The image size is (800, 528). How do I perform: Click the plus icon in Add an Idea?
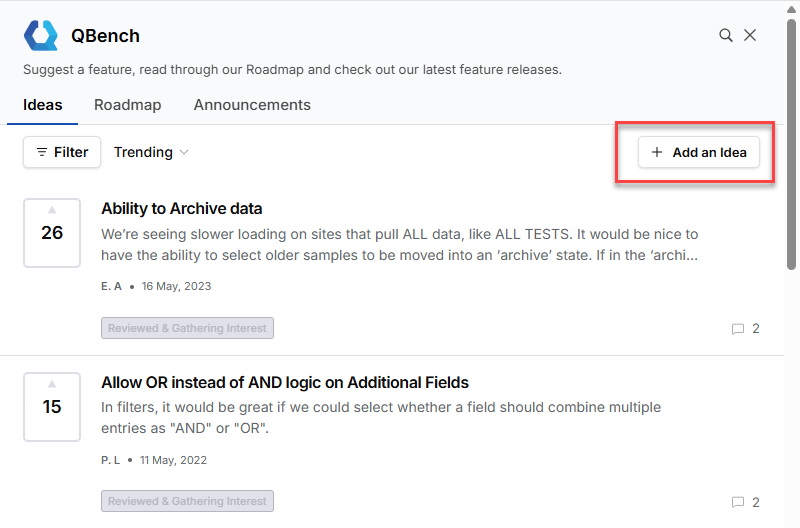[657, 153]
